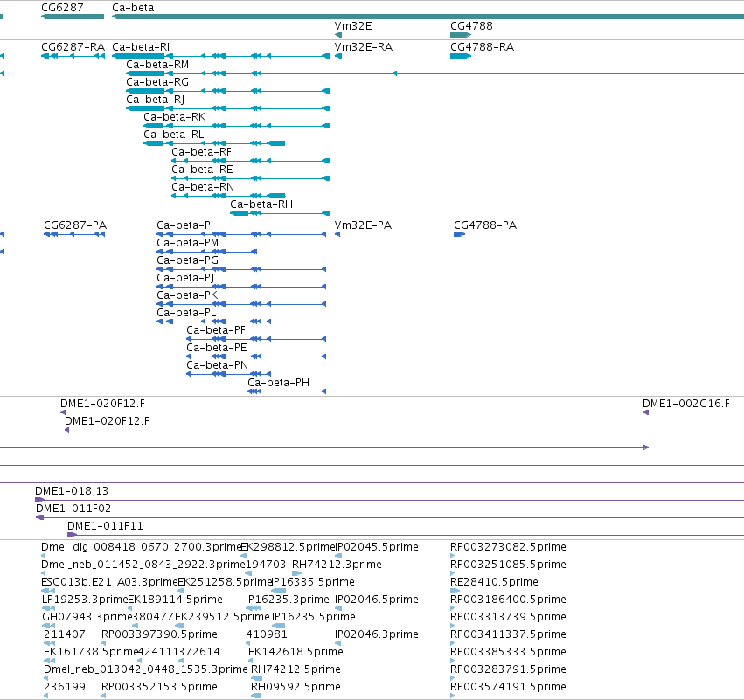
Task: Click the CG4788 gene arrow glyph
Action: coord(460,35)
